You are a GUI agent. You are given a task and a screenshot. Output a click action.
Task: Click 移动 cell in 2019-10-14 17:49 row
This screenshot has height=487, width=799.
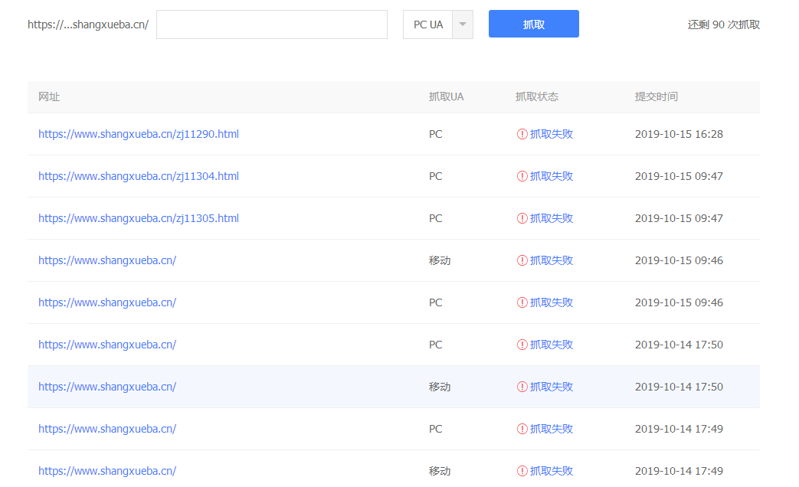439,471
